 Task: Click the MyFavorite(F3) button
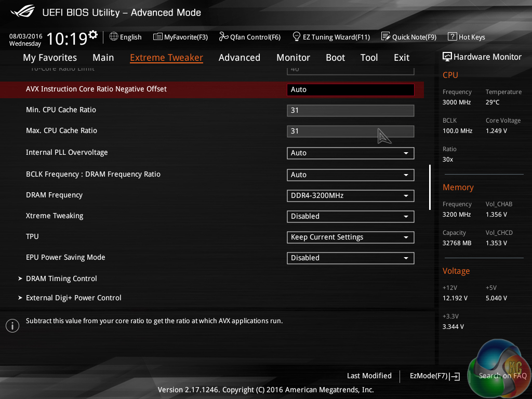point(180,37)
